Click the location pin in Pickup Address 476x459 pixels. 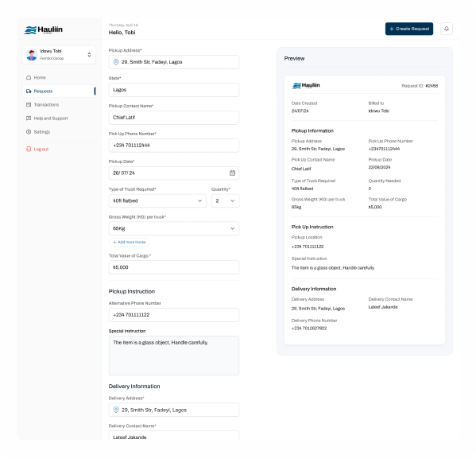[x=116, y=62]
